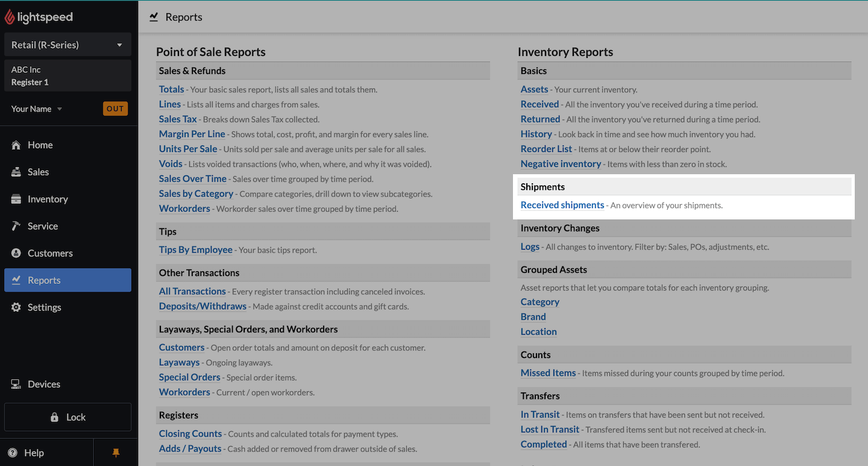The image size is (868, 466).
Task: Click the Inventory box icon
Action: click(x=16, y=200)
